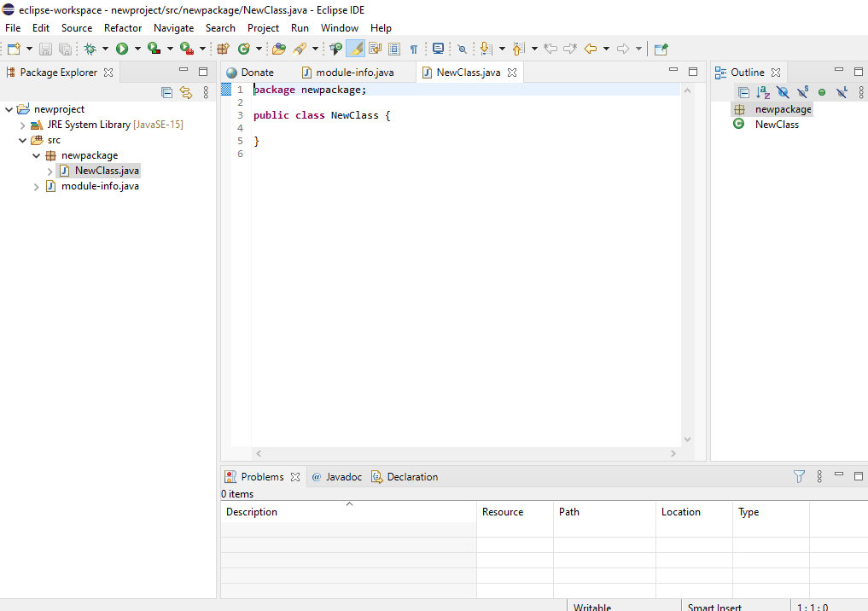Select NewClass in the Outline view
The height and width of the screenshot is (611, 868).
(777, 125)
